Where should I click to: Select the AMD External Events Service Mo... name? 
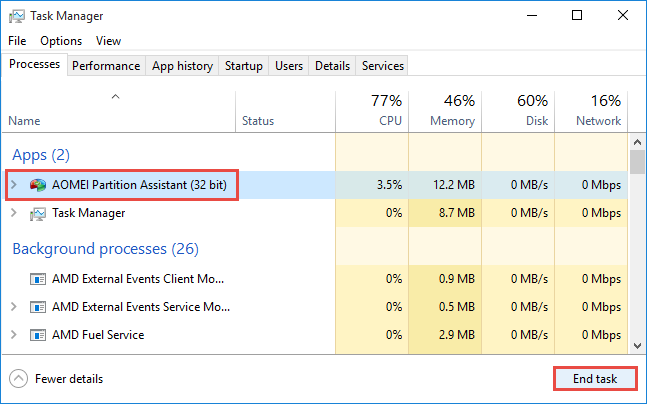141,307
